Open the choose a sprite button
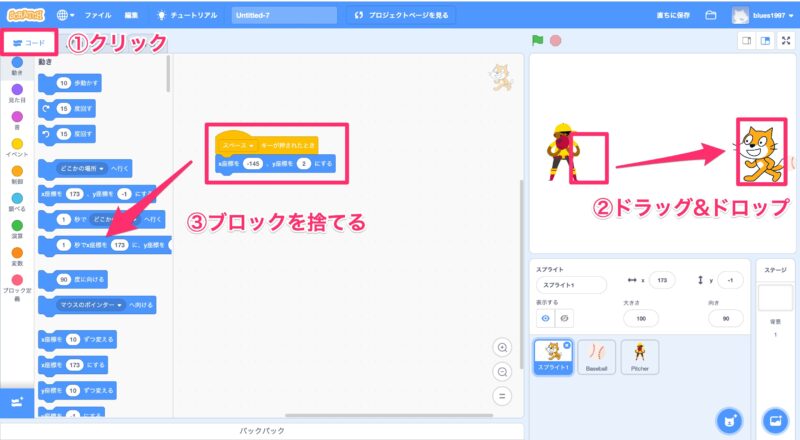 [x=729, y=418]
